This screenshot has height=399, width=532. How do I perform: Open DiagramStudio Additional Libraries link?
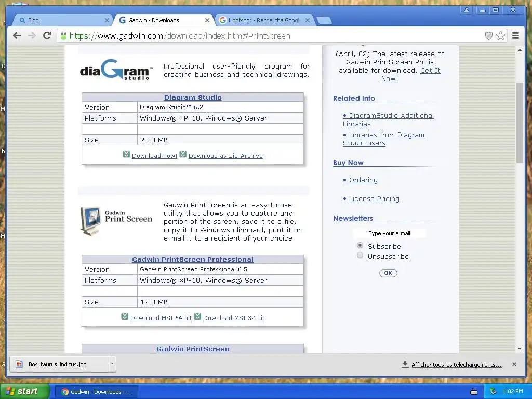388,120
